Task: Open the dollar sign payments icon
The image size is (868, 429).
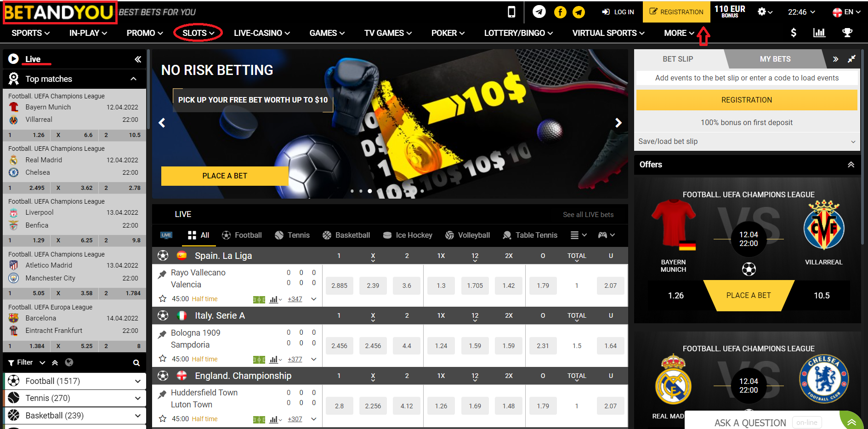Action: [x=793, y=33]
